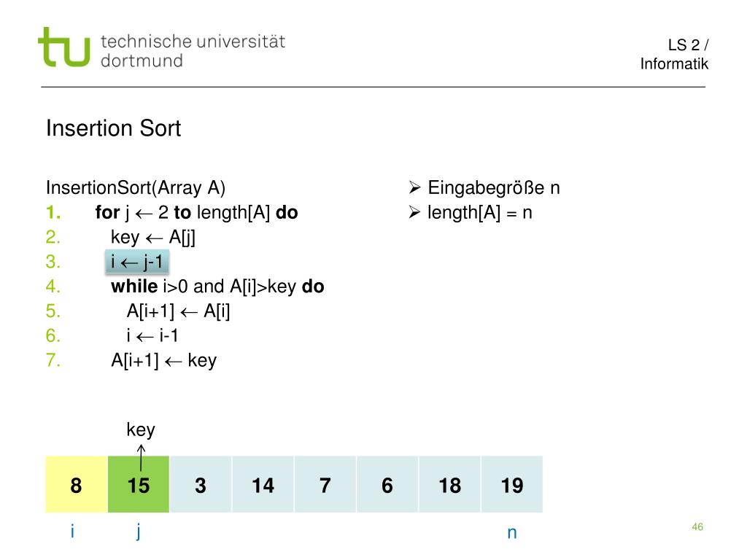Click the bullet arrow before Eingabegröße n

pyautogui.click(x=414, y=187)
